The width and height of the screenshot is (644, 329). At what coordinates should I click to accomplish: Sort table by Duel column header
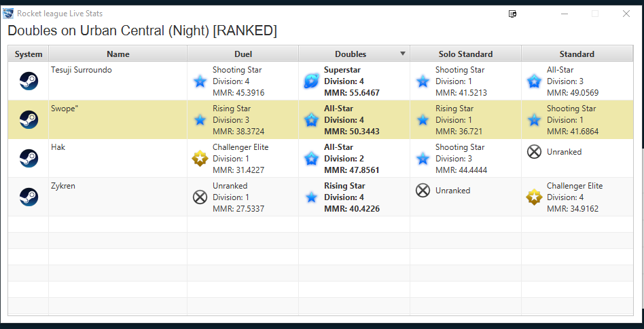243,54
